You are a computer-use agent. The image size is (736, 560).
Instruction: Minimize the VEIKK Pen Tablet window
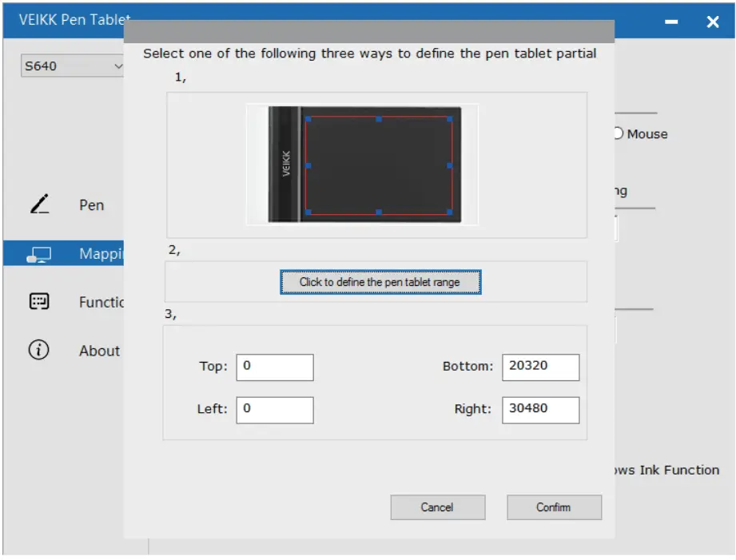(671, 22)
